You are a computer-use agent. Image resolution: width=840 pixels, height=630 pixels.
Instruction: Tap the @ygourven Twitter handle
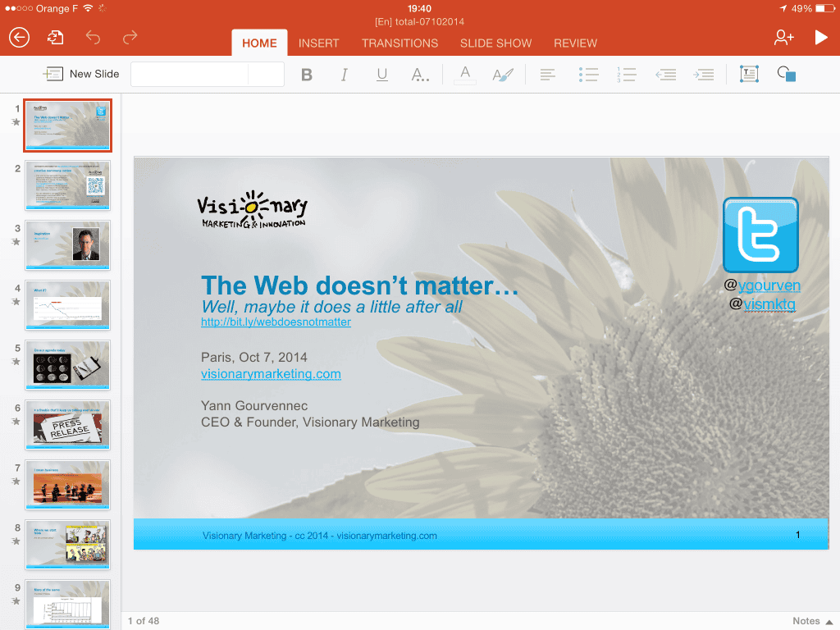coord(762,285)
